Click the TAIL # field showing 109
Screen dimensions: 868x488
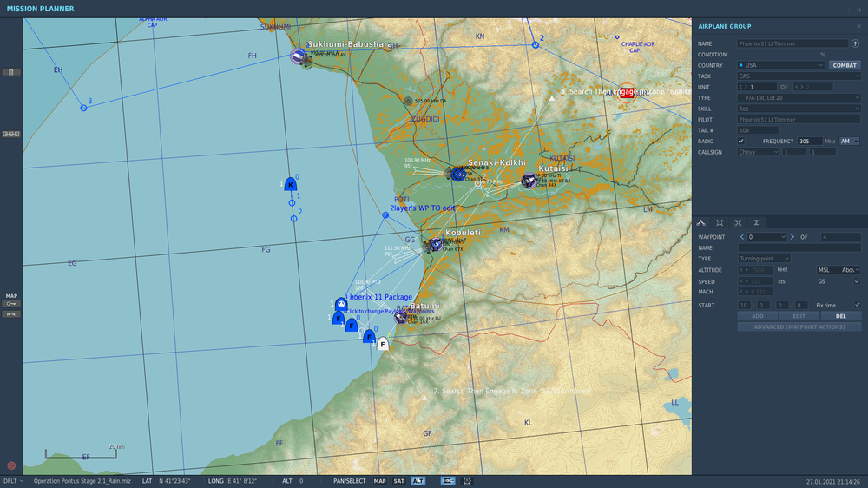(758, 130)
